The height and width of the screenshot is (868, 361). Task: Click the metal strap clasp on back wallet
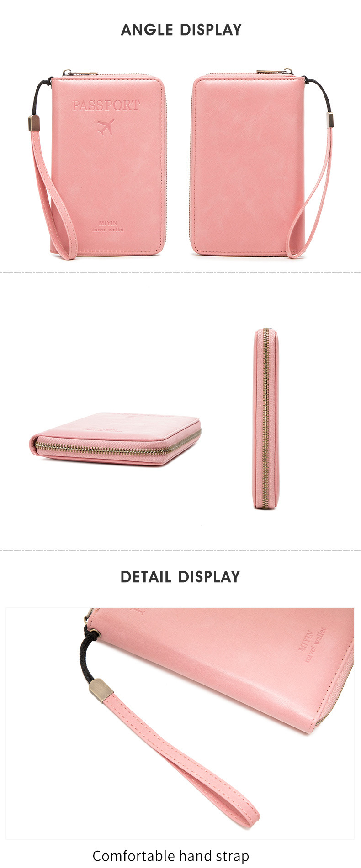pos(329,120)
